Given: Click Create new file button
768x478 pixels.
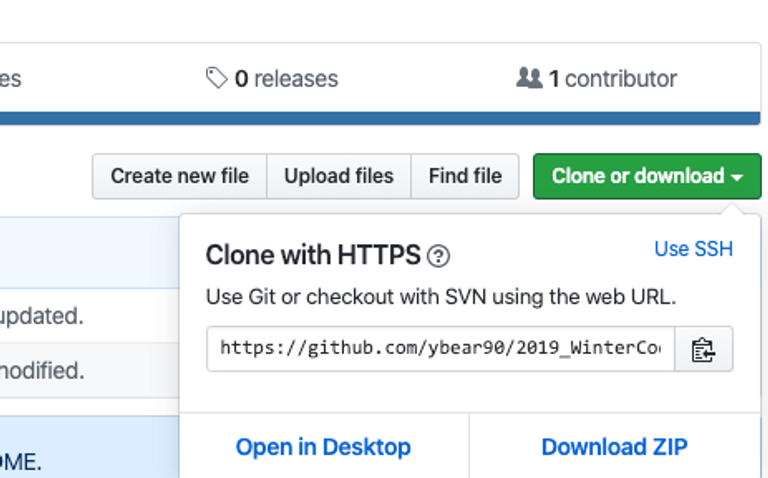Looking at the screenshot, I should 180,176.
